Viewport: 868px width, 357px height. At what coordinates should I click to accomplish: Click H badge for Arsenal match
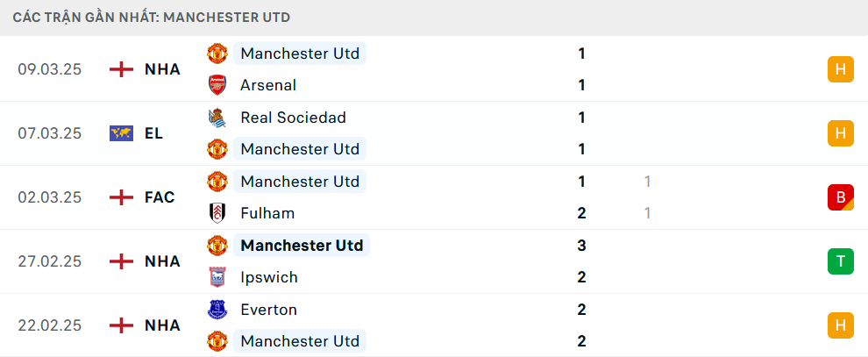coord(840,69)
